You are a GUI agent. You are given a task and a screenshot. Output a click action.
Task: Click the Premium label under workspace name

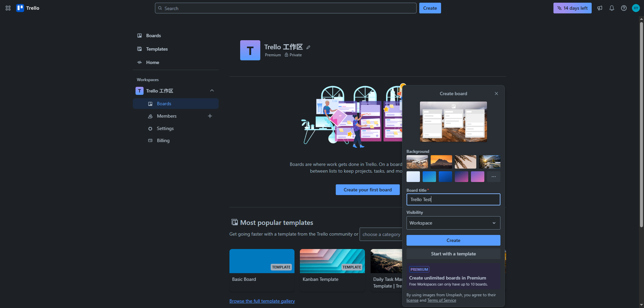[x=273, y=55]
